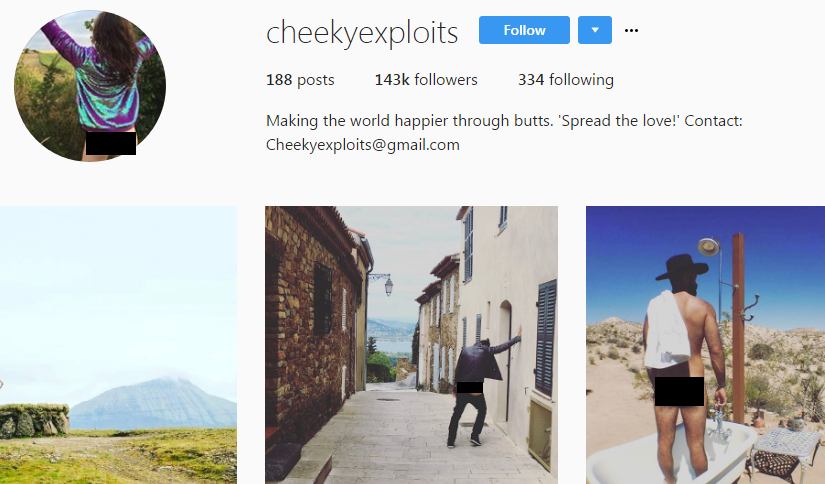825x484 pixels.
Task: Click the black hat in desert photo
Action: (682, 268)
